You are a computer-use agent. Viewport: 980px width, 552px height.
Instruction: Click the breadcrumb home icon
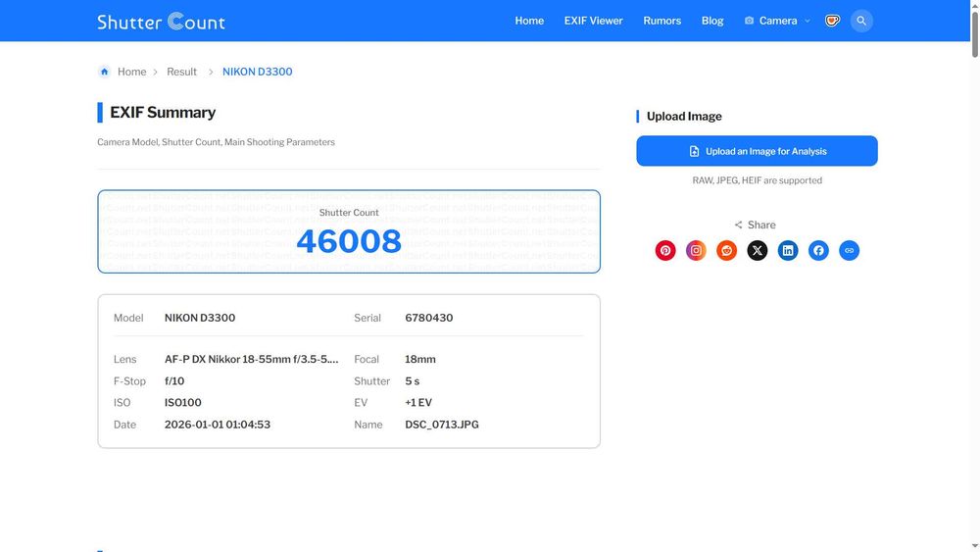coord(105,72)
